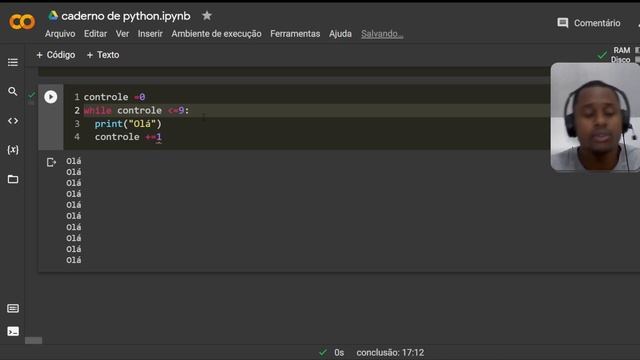The image size is (640, 360).
Task: Add a code cell with + Código
Action: tap(56, 55)
